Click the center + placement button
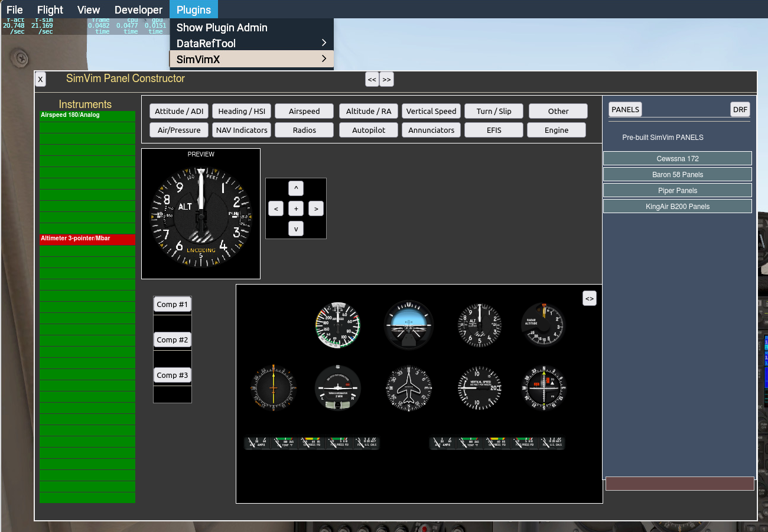The width and height of the screenshot is (768, 532). tap(296, 208)
